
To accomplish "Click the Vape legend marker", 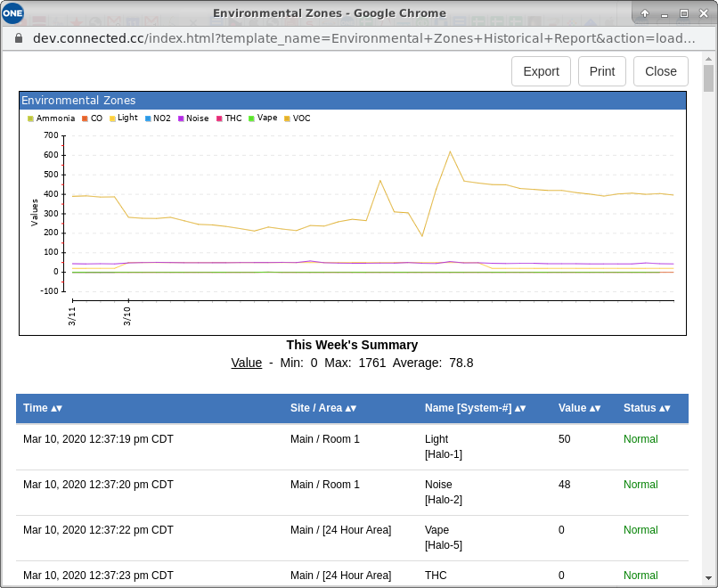I will pyautogui.click(x=249, y=118).
